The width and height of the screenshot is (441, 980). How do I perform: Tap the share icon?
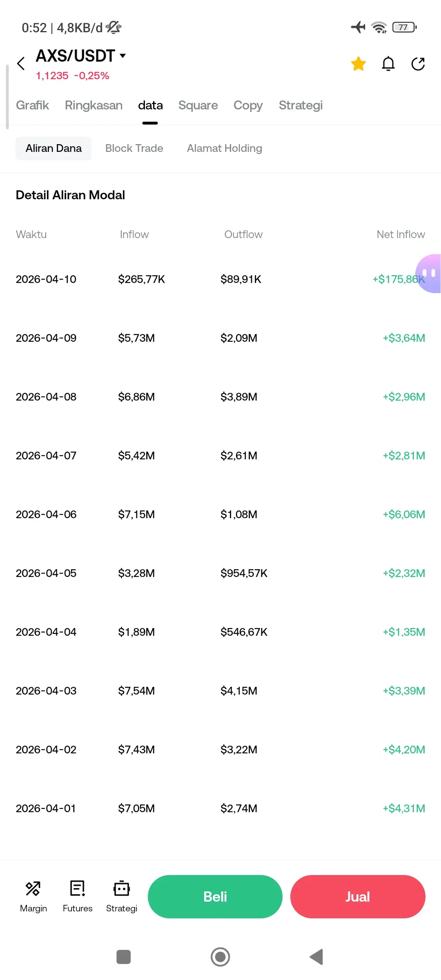click(418, 64)
